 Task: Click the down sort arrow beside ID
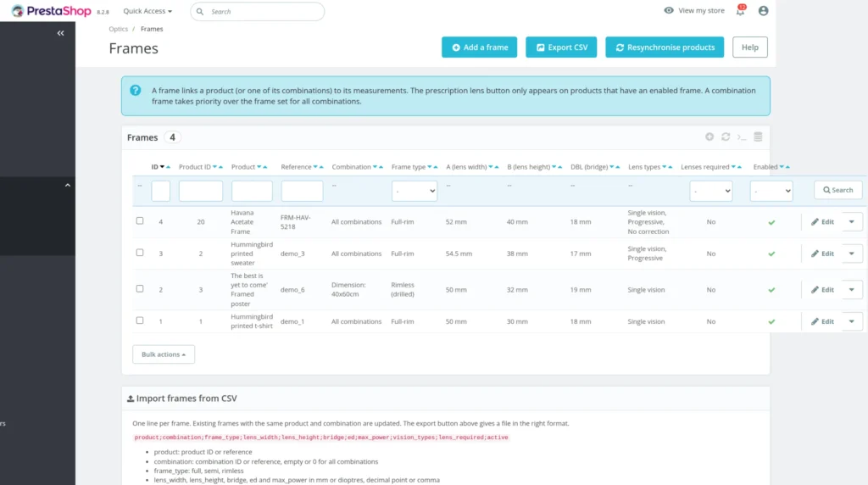pos(162,167)
